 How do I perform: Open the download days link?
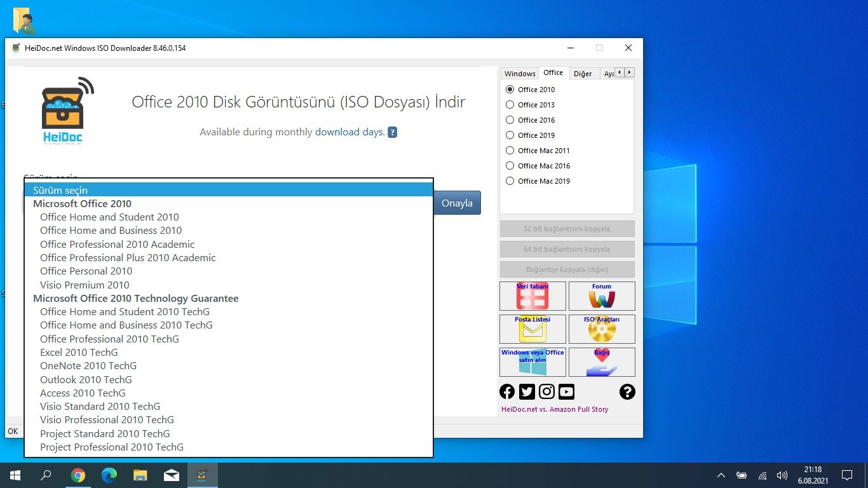click(350, 132)
